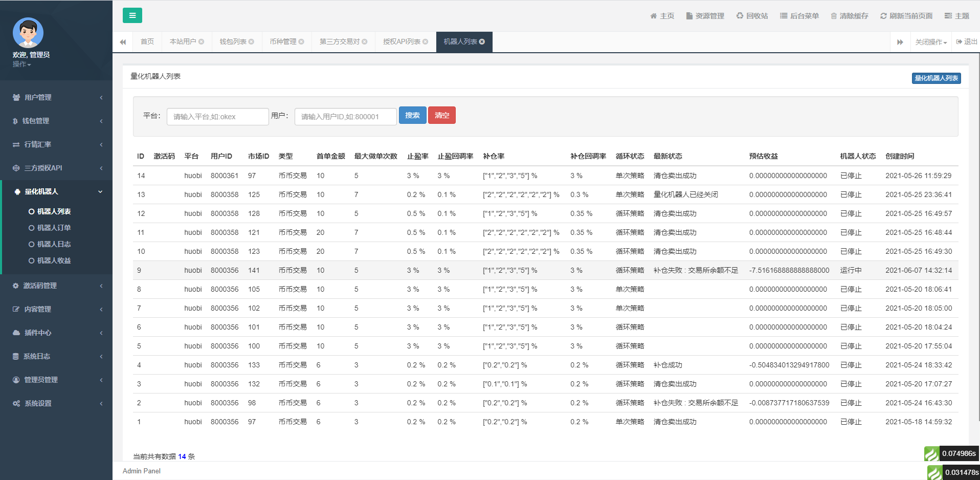980x480 pixels.
Task: Click the 平台 platform input field
Action: point(217,116)
